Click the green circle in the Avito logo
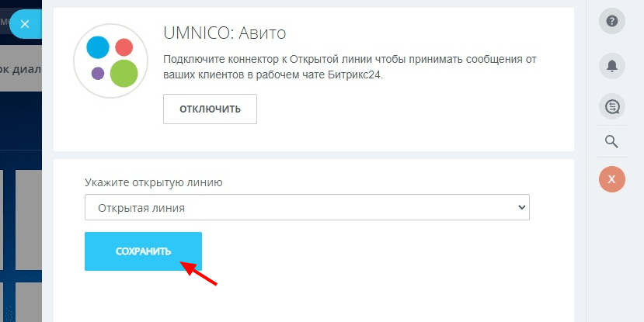This screenshot has height=322, width=644. click(124, 73)
